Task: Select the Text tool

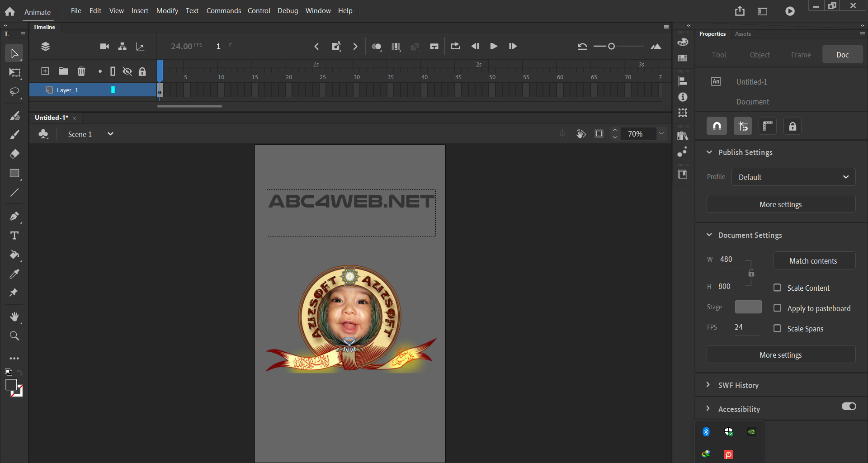Action: [x=14, y=236]
